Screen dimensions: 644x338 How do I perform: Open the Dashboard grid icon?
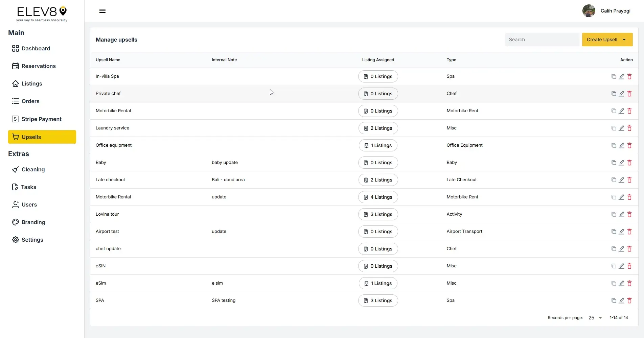click(x=15, y=48)
